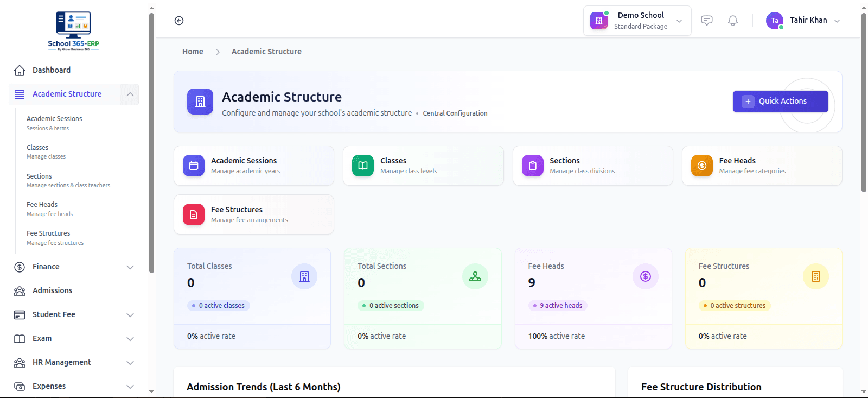Click the Academic Structure list icon in sidebar
868x398 pixels.
(20, 94)
